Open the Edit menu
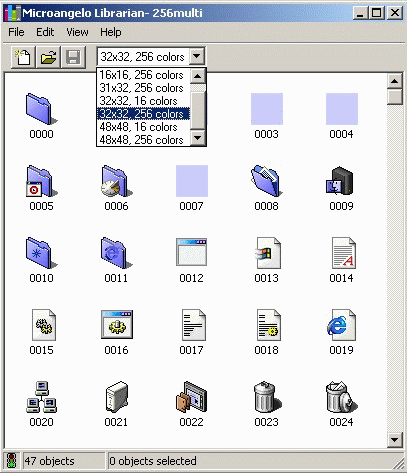The width and height of the screenshot is (407, 473). 45,32
